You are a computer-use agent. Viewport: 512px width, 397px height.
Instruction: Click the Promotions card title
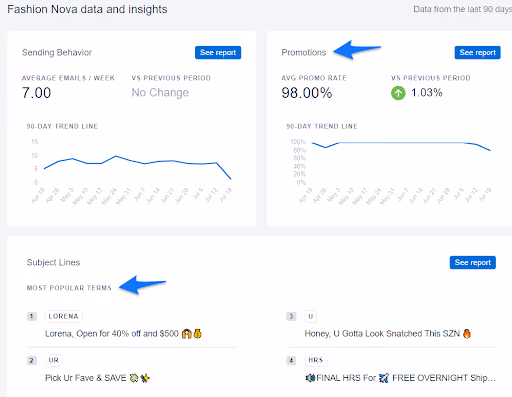pos(304,53)
